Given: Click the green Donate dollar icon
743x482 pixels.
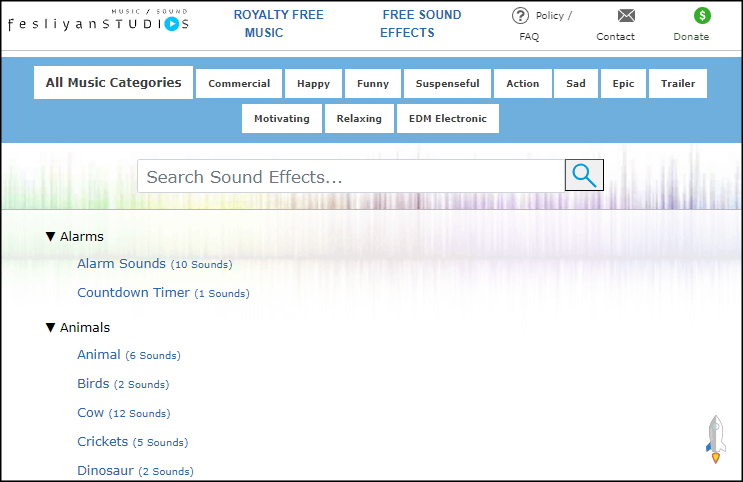Looking at the screenshot, I should click(702, 15).
